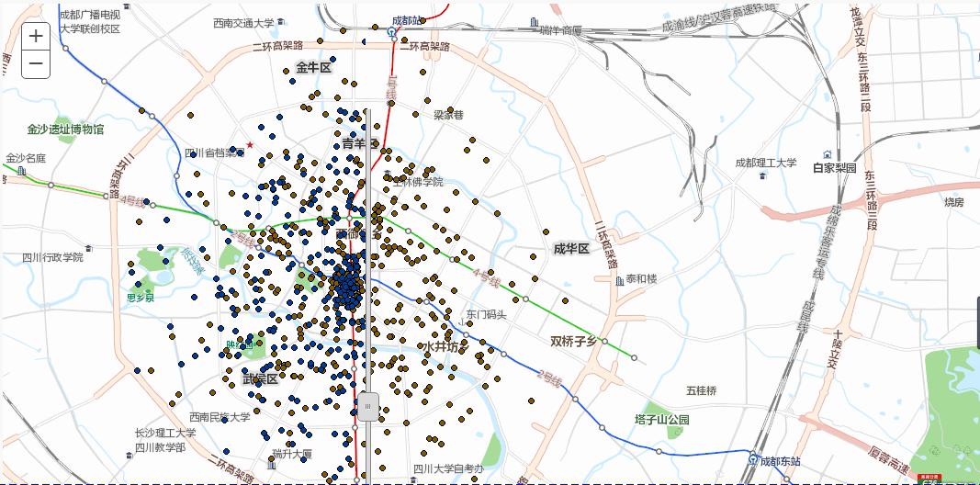Click the 金沙遗址博物馆 label
Image resolution: width=980 pixels, height=485 pixels.
(x=65, y=130)
